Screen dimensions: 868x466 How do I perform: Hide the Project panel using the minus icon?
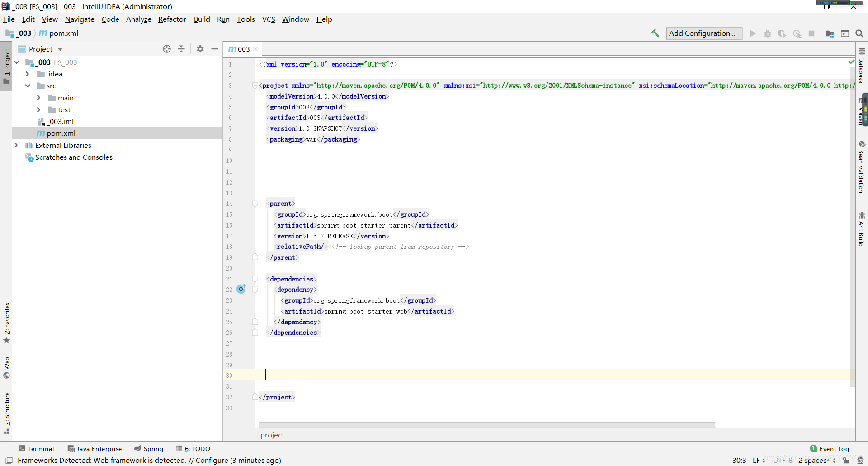[x=215, y=49]
